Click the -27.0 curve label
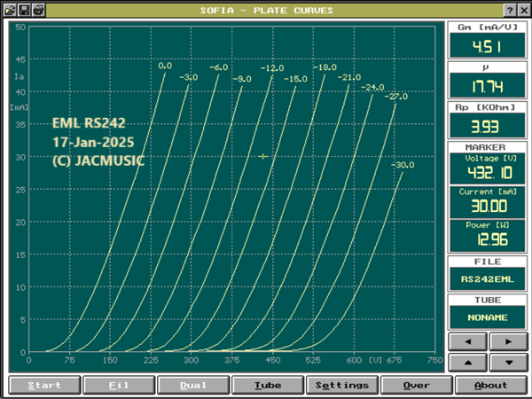532x399 pixels. pyautogui.click(x=396, y=97)
